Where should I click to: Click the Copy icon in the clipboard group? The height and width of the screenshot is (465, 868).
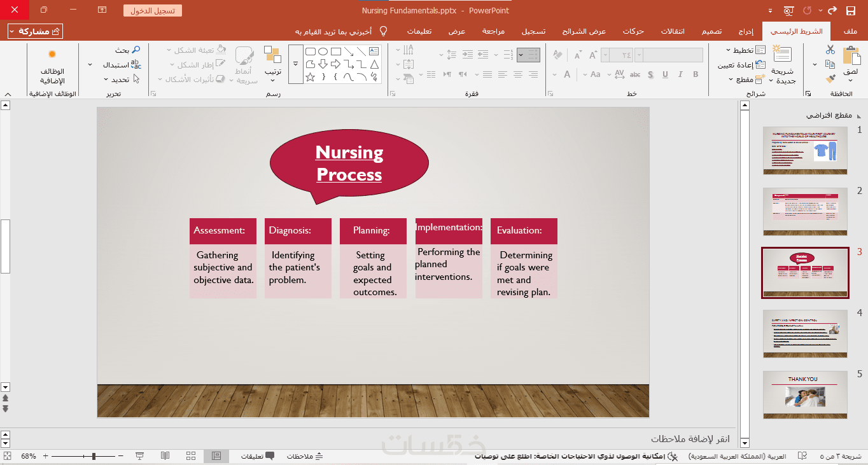pos(830,64)
